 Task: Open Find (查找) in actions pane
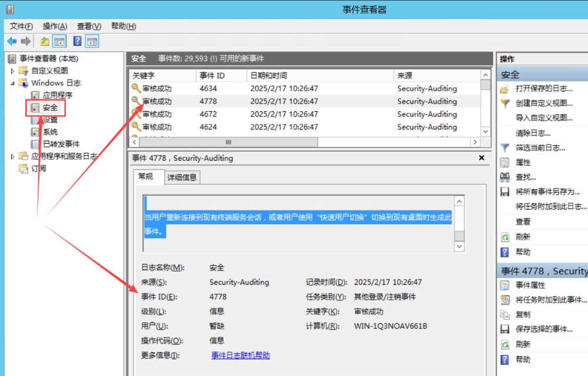(x=526, y=177)
